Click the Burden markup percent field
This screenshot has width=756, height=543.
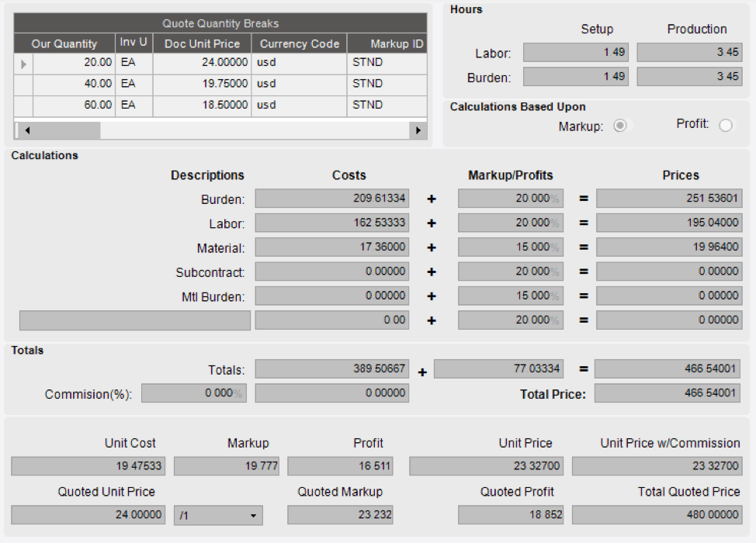[x=510, y=199]
